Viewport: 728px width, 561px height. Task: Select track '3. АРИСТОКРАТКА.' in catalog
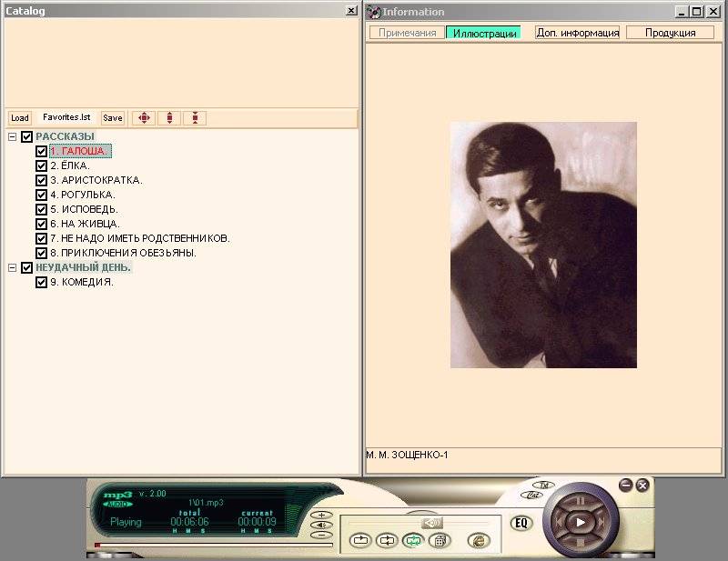pyautogui.click(x=96, y=180)
